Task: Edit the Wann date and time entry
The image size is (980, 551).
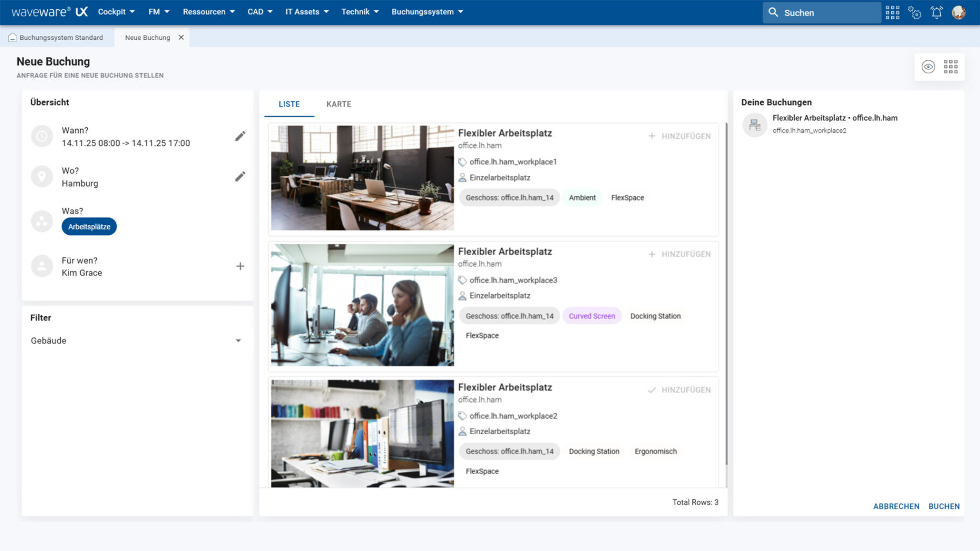Action: 240,137
